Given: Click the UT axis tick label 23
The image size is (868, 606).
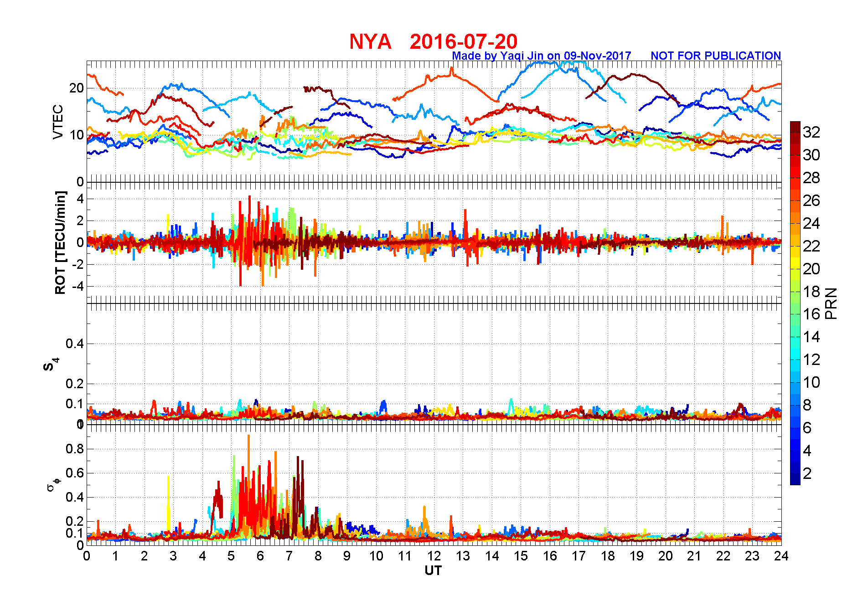Looking at the screenshot, I should [752, 556].
